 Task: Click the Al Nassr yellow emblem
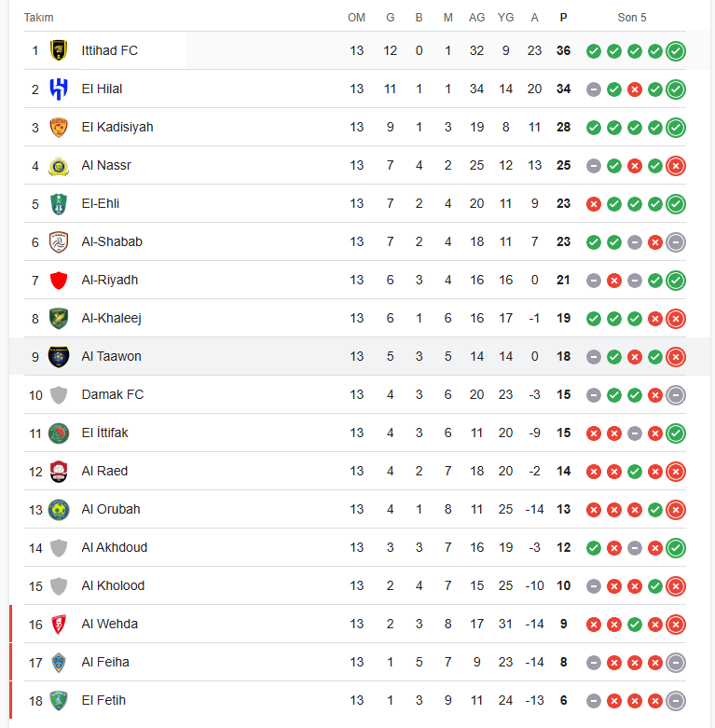point(59,166)
